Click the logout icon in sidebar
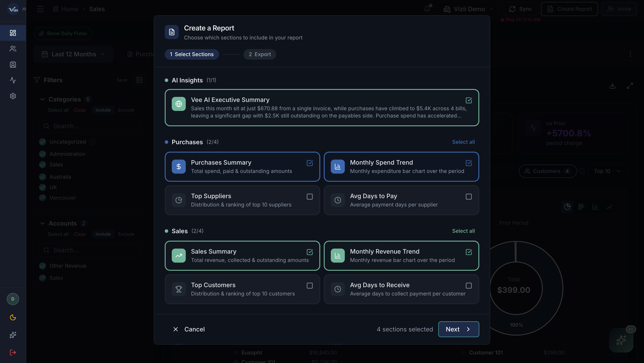 click(13, 352)
